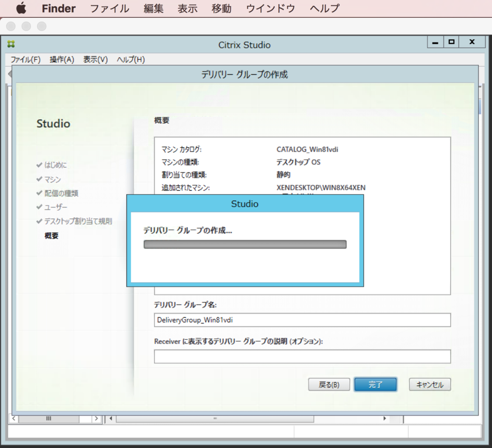Click the center pane scroll-right arrow
492x448 pixels.
click(x=385, y=419)
